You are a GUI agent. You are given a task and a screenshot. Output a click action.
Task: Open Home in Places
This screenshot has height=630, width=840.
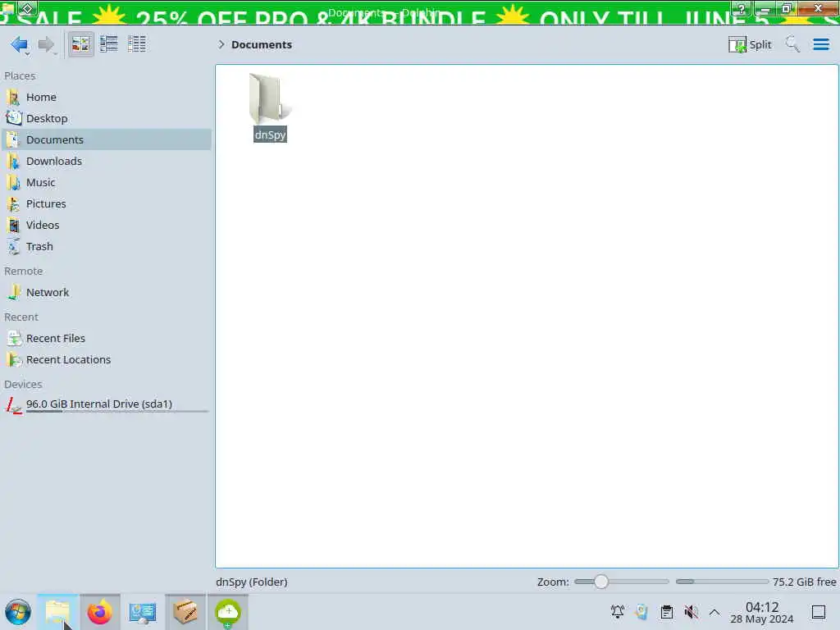(x=106, y=97)
